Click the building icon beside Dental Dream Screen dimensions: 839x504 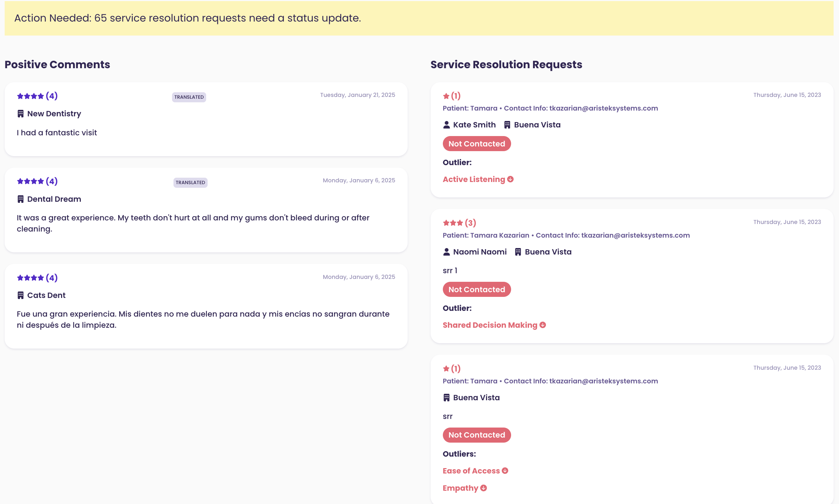coord(20,199)
